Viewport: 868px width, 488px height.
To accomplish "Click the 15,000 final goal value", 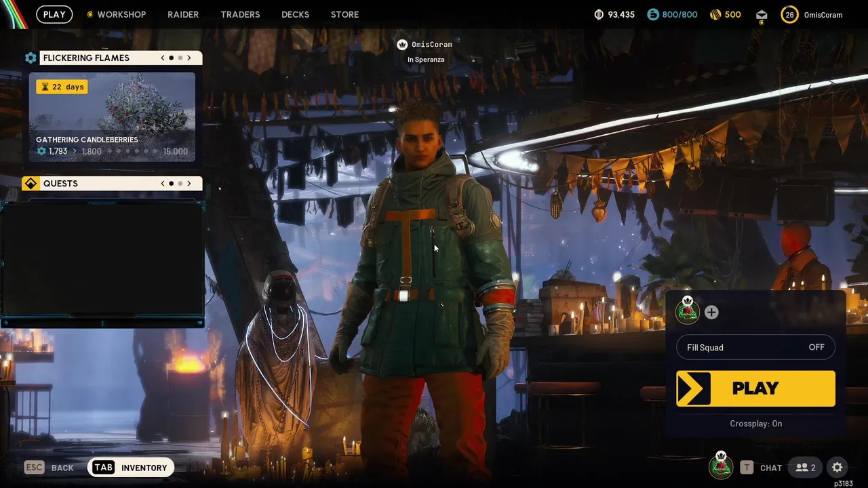I will 175,152.
